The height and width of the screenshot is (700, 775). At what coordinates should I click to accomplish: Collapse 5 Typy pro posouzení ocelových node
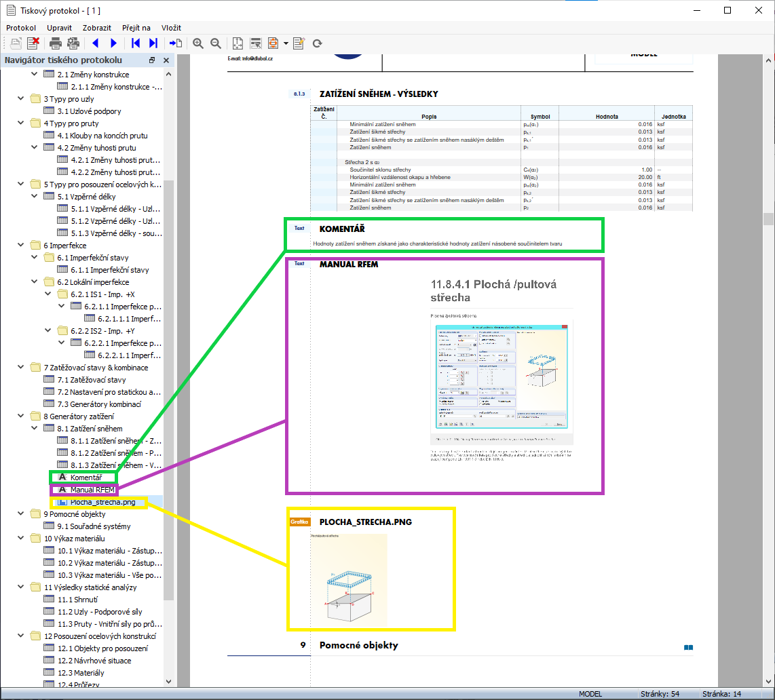[x=21, y=184]
